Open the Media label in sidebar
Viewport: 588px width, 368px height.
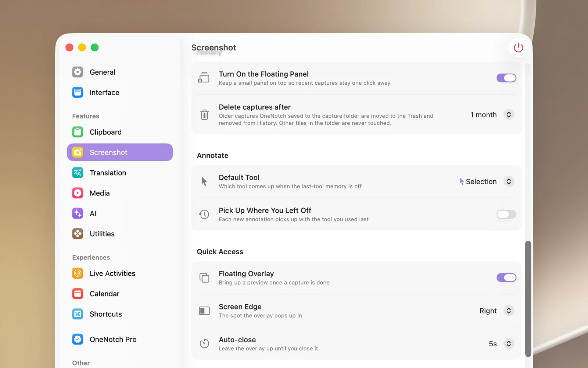pos(100,193)
